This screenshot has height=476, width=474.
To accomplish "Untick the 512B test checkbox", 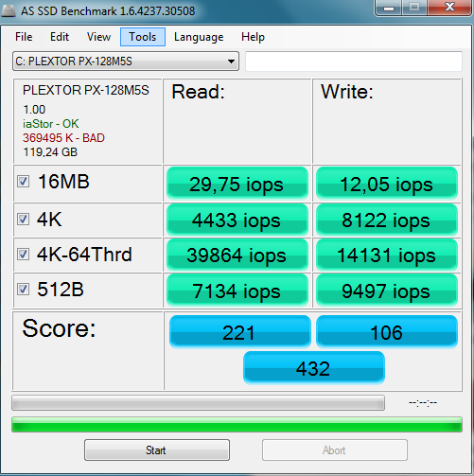I will click(23, 289).
